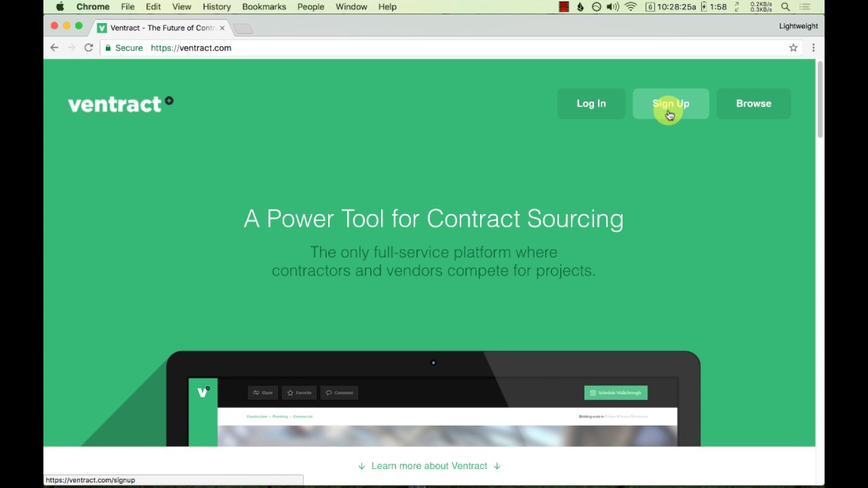Click the Log In button
The image size is (868, 488).
[591, 104]
